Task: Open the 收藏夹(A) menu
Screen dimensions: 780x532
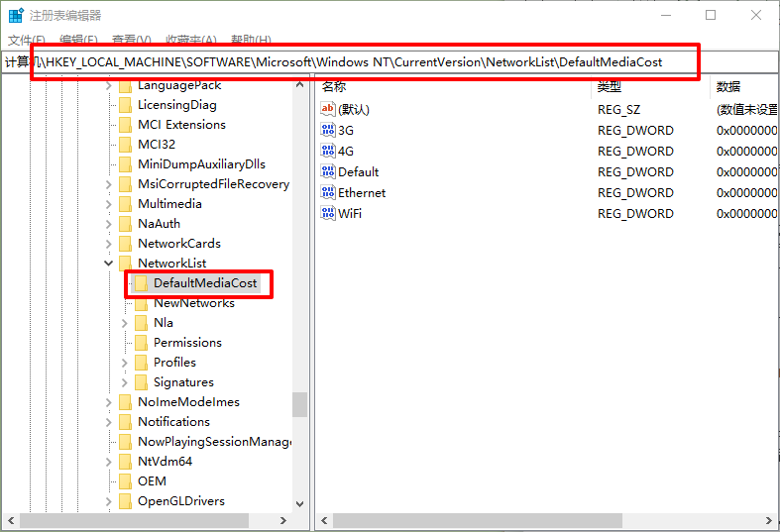Action: point(190,40)
